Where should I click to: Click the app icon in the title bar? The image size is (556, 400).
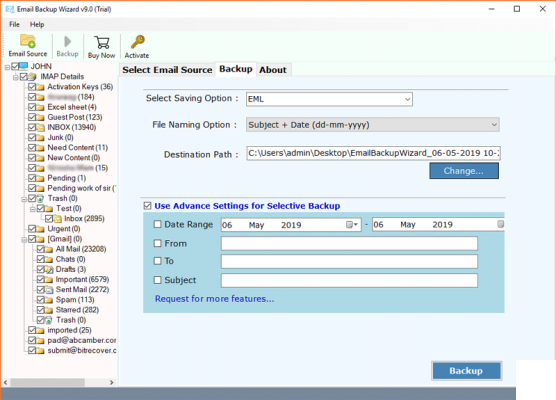10,9
